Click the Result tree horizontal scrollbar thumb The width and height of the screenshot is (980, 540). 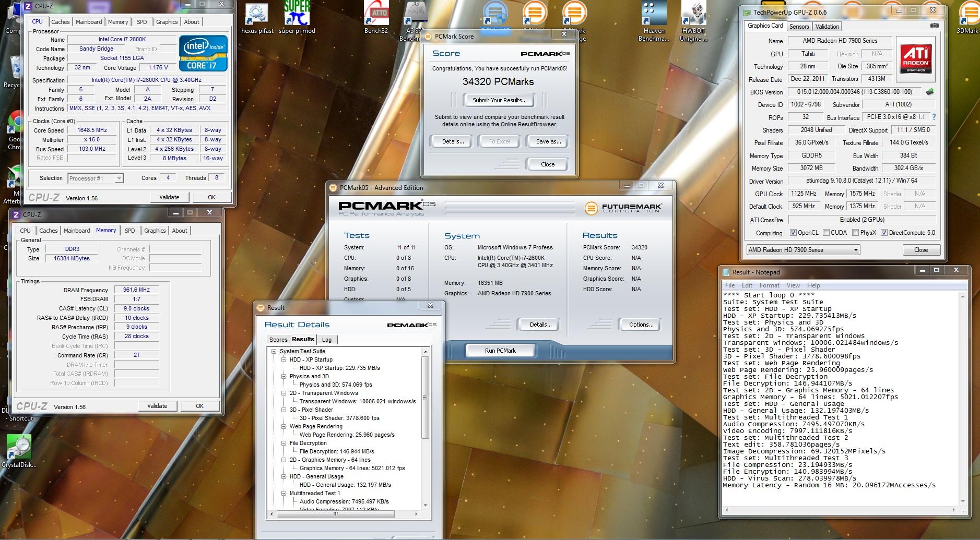click(335, 514)
